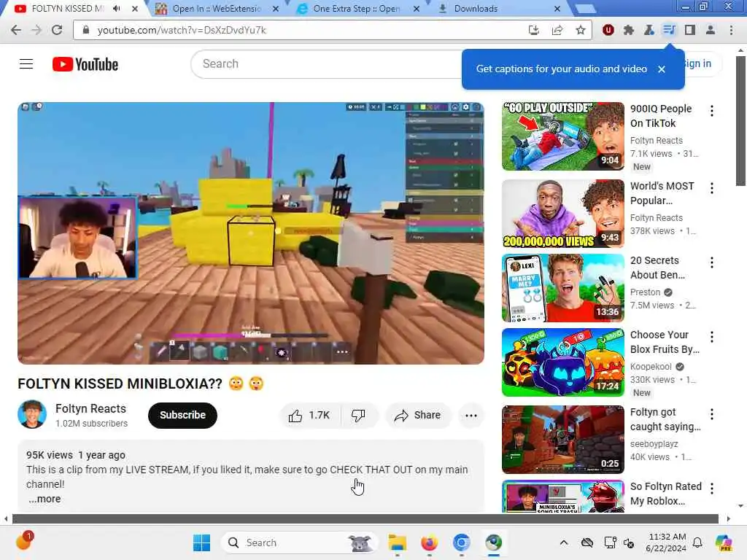Switch to One Extra Step tab
The height and width of the screenshot is (560, 747).
pos(356,9)
